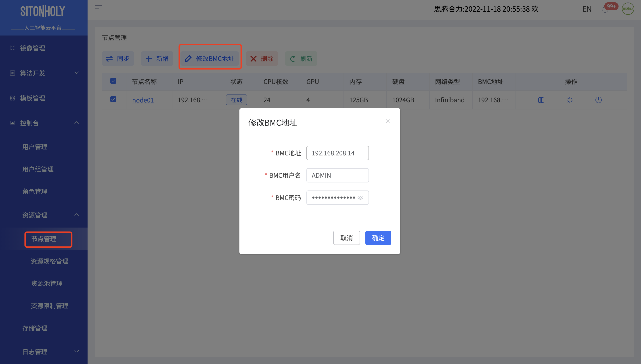This screenshot has height=364, width=641.
Task: Open the SITONHOLY user avatar menu
Action: point(628,9)
